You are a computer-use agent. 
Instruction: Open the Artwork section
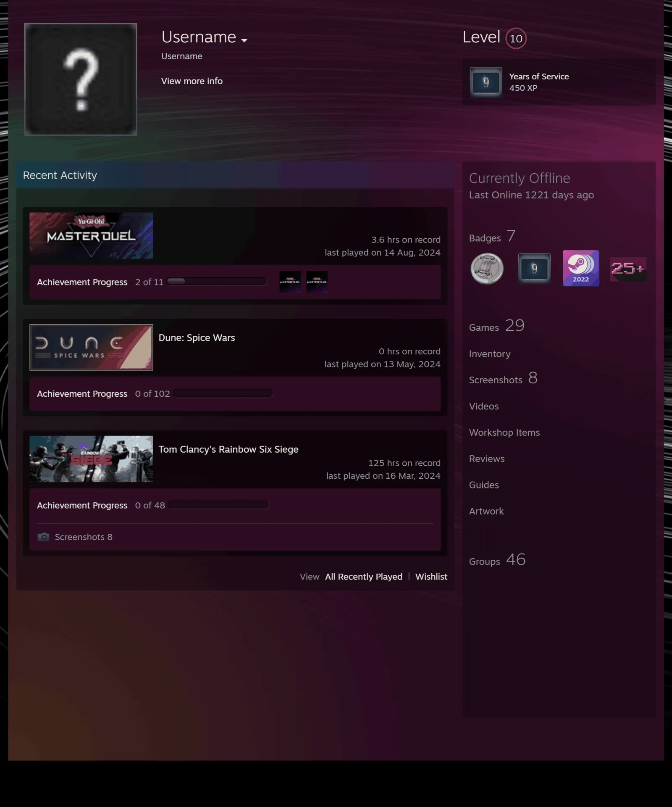pyautogui.click(x=486, y=512)
